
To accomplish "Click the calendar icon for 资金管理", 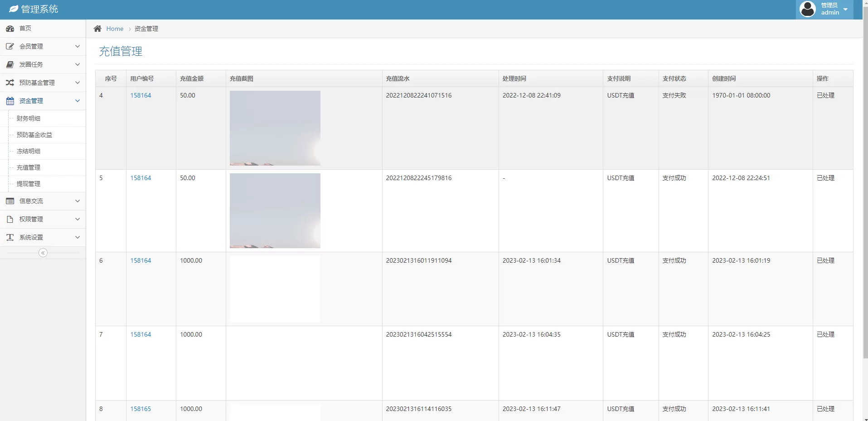I will coord(10,101).
